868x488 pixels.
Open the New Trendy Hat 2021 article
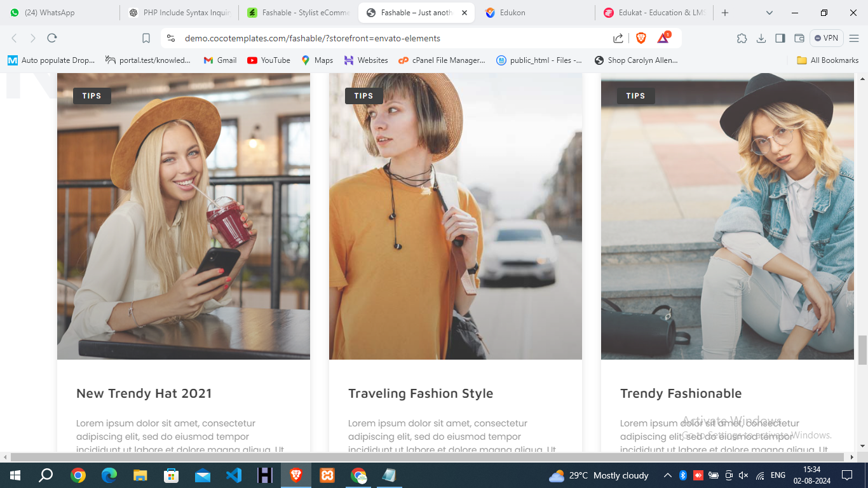click(x=144, y=393)
